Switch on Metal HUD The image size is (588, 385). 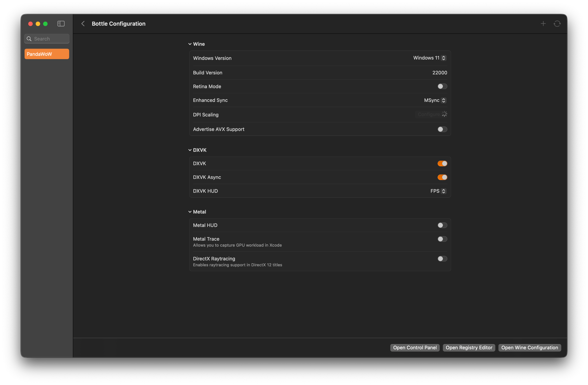point(442,225)
